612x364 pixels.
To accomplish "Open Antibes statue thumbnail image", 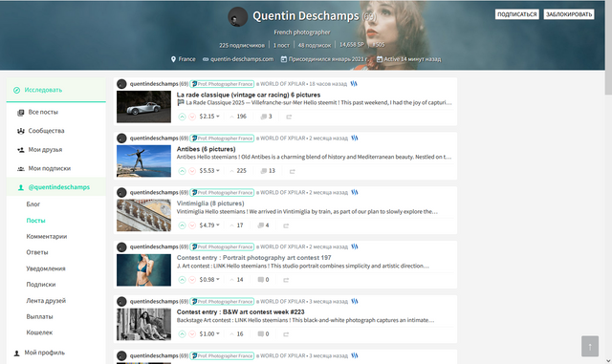I will pos(143,161).
